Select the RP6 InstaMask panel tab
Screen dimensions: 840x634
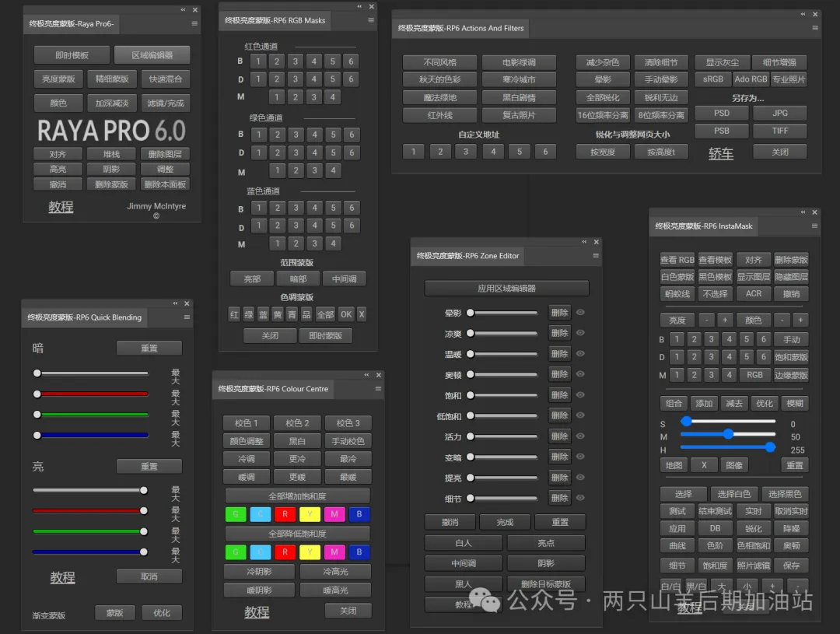coord(703,226)
